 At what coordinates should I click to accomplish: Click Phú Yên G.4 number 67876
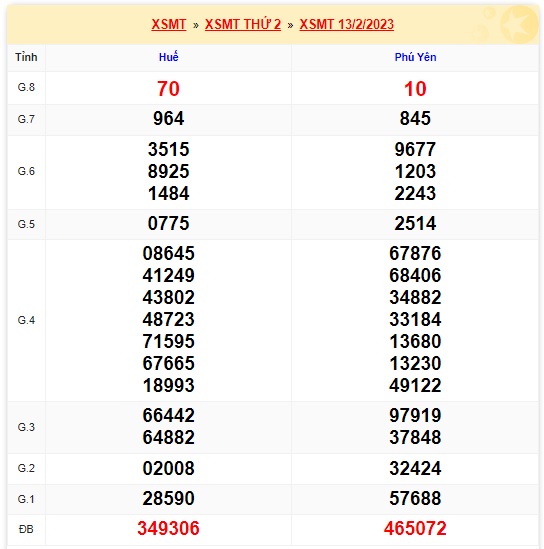(x=415, y=253)
